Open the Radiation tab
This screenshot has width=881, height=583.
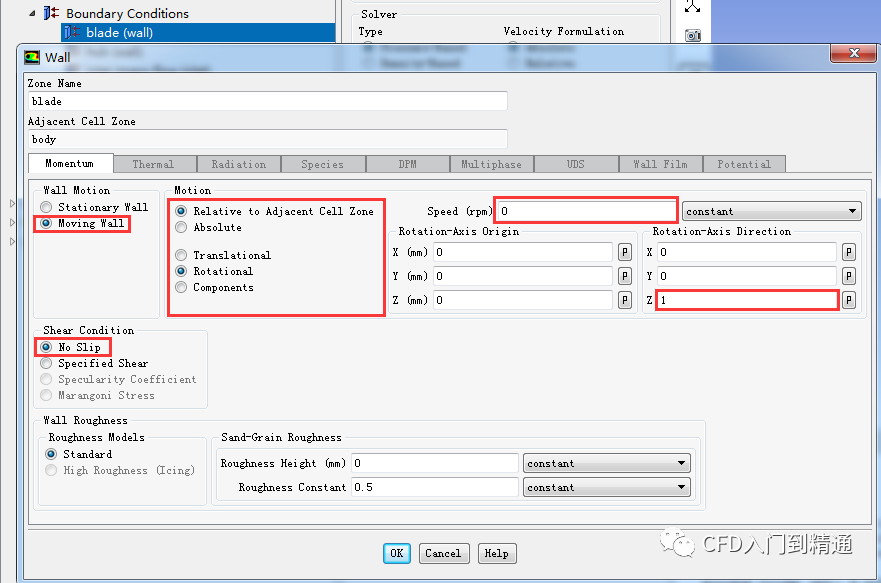click(x=239, y=164)
